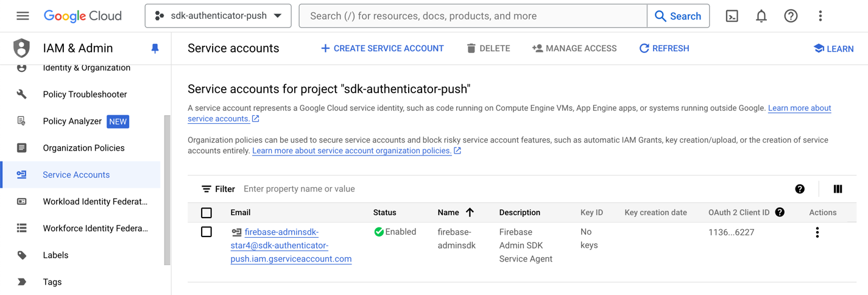Click the Description column header
Viewport: 868px width, 295px height.
[x=520, y=213]
